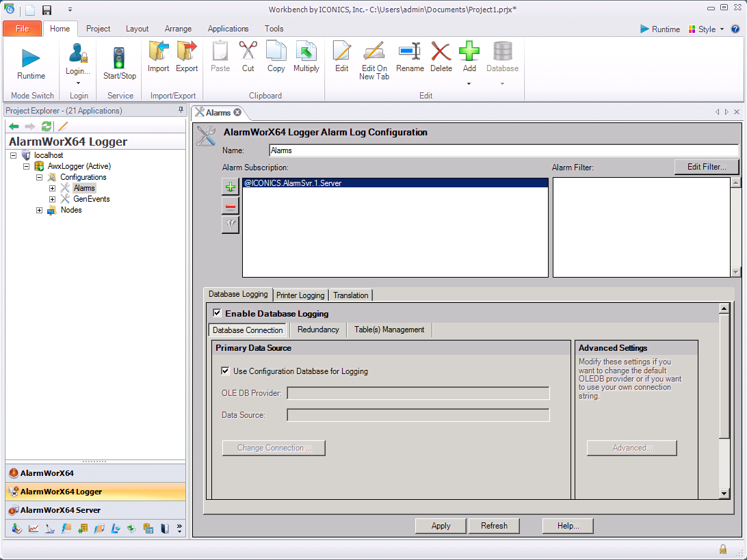The image size is (747, 560).
Task: Click the Edit Filter button
Action: click(707, 167)
